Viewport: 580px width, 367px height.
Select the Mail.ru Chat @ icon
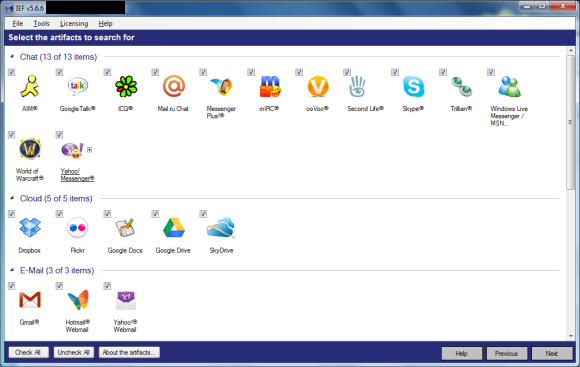pyautogui.click(x=173, y=86)
